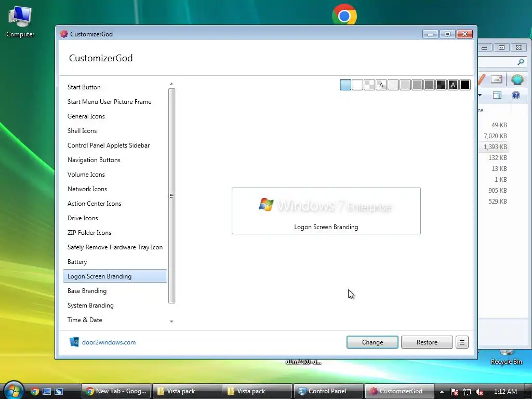Screen dimensions: 532x399
Task: Select the solid black preview background swatch
Action: (x=465, y=85)
